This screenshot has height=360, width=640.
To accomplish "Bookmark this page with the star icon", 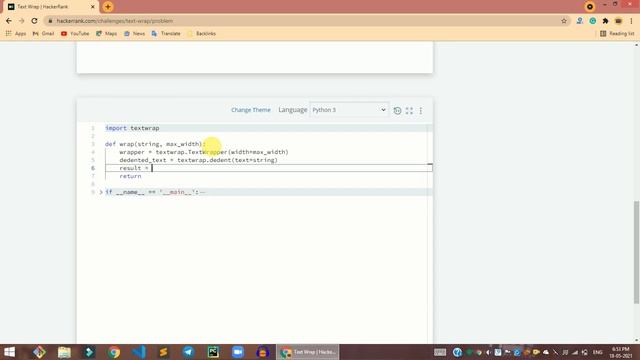I will tap(564, 21).
